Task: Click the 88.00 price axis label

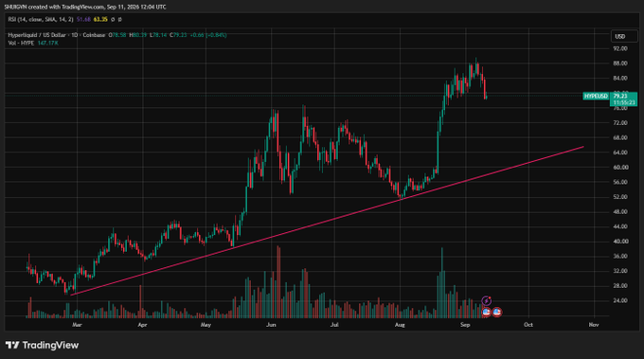Action: (x=620, y=63)
